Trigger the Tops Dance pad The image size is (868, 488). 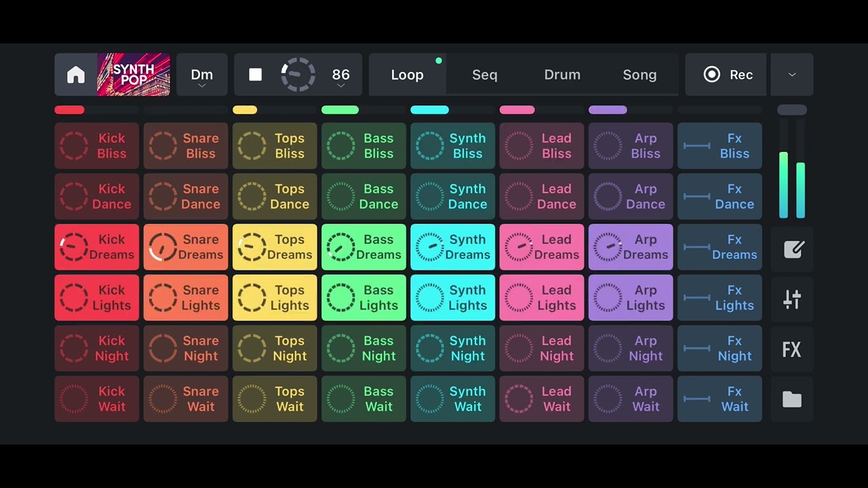[275, 197]
